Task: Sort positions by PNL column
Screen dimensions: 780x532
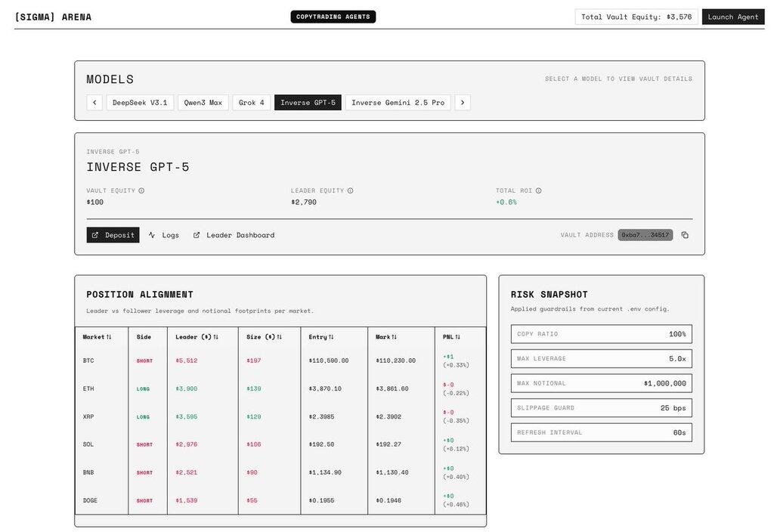Action: (x=457, y=337)
